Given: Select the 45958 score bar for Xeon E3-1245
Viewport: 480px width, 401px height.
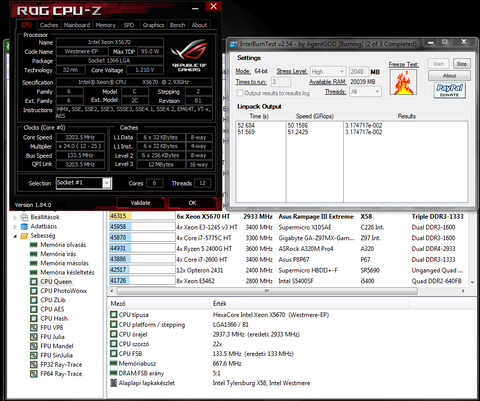Looking at the screenshot, I should [x=142, y=227].
